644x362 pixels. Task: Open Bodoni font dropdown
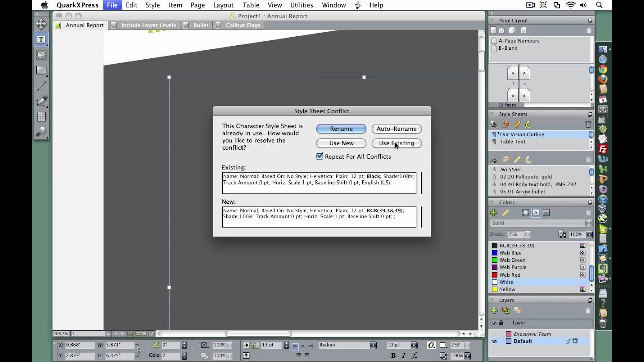tap(373, 345)
